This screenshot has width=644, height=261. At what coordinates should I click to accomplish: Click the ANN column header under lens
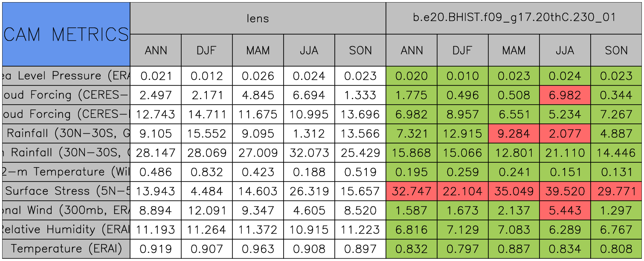[x=156, y=50]
